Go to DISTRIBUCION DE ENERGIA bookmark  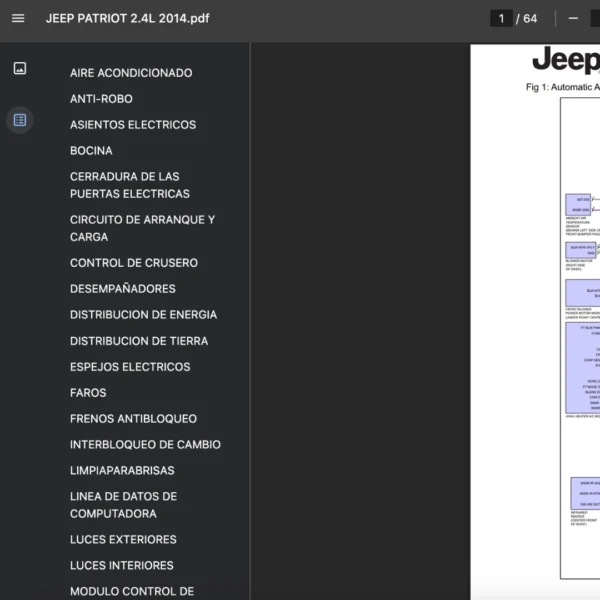click(143, 315)
